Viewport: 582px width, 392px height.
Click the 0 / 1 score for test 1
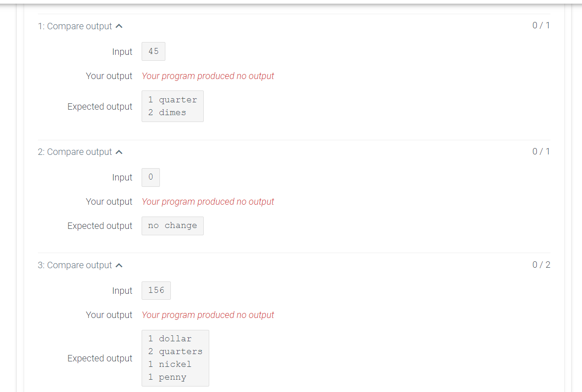coord(541,25)
